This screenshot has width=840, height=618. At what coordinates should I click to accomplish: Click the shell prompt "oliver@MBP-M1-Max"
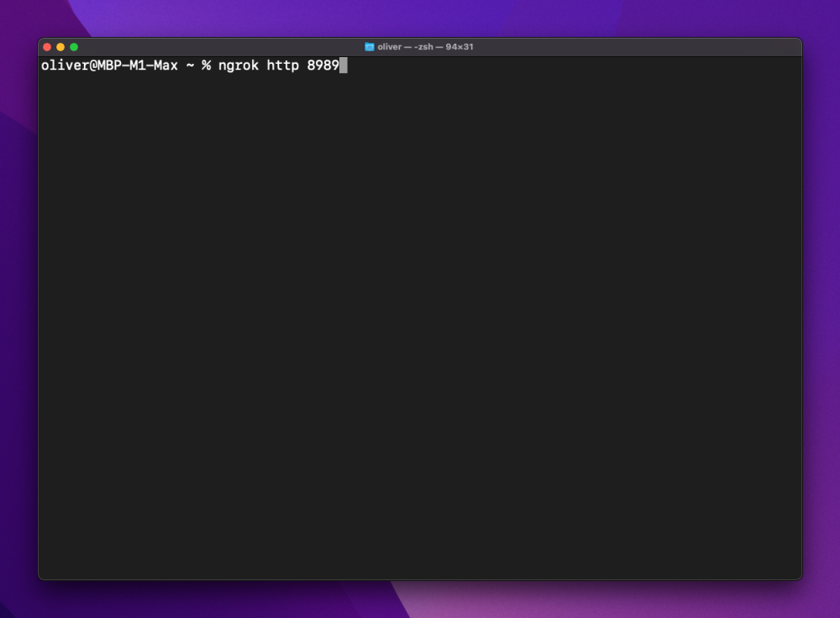point(109,65)
